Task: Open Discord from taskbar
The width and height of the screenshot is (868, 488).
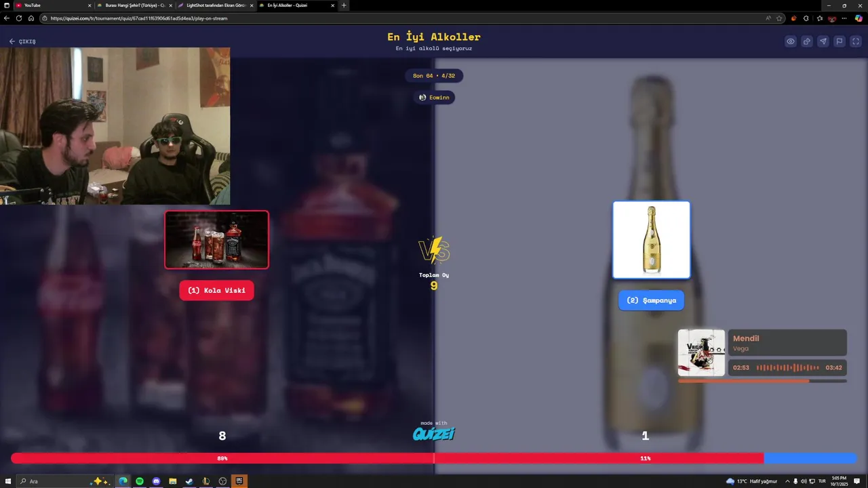Action: 157,481
